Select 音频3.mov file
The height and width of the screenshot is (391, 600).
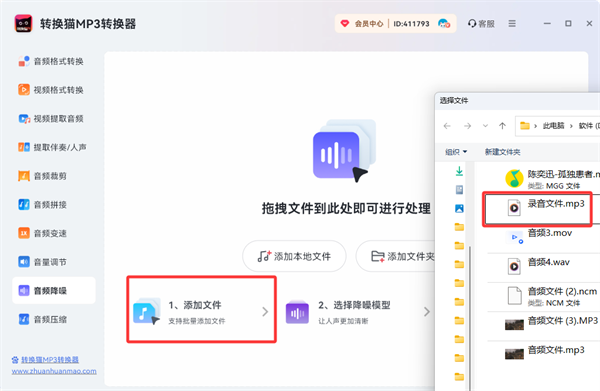click(543, 237)
